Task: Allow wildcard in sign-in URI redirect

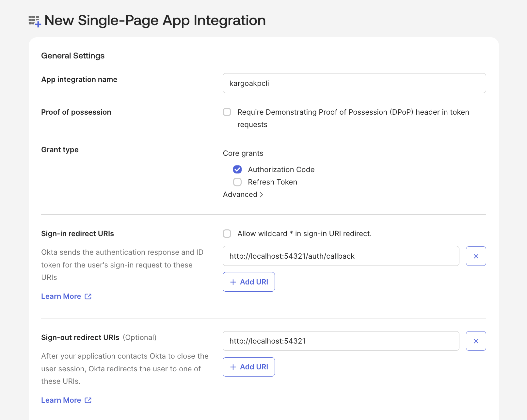Action: pos(227,234)
